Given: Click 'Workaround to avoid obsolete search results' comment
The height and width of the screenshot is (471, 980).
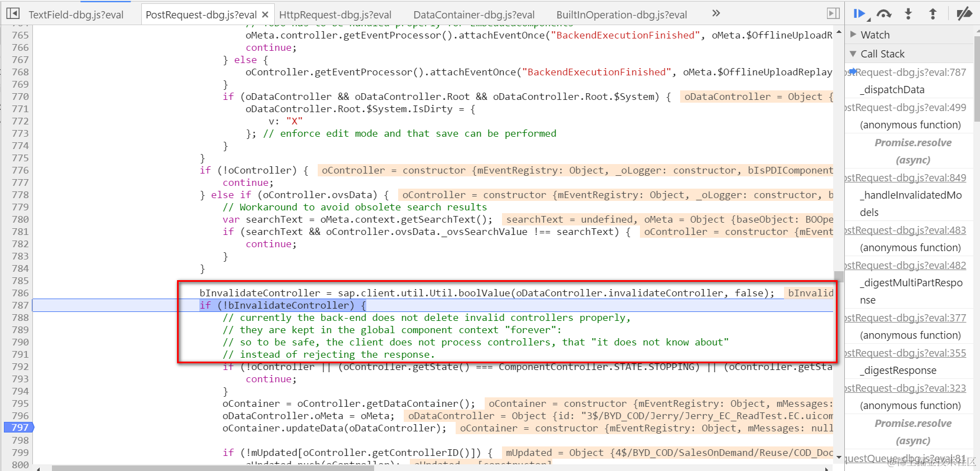Looking at the screenshot, I should click(x=355, y=207).
